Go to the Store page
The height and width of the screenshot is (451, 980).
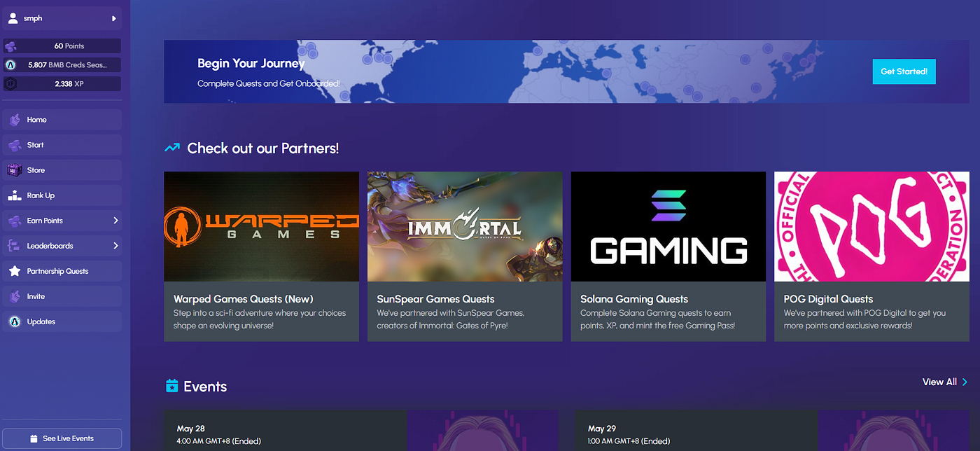tap(62, 170)
